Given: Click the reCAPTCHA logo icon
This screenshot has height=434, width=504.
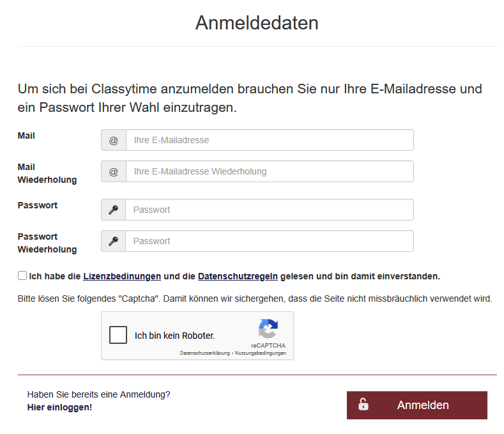Looking at the screenshot, I should tap(268, 329).
